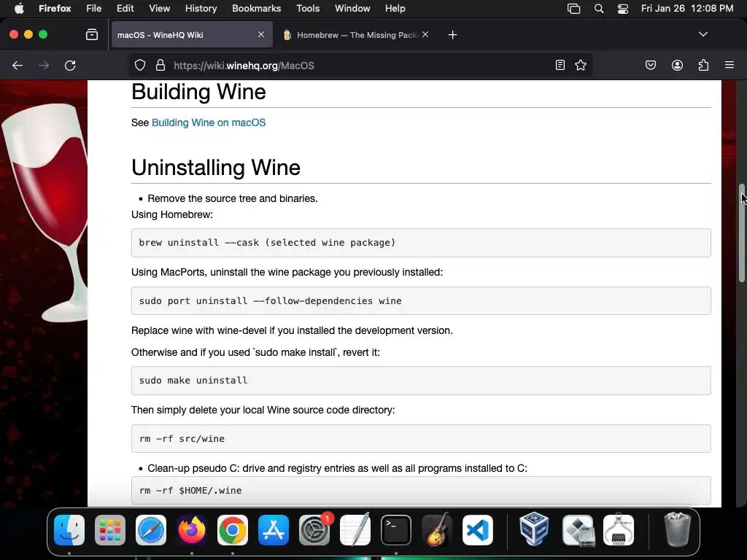
Task: Click Firefox icon in the Dock
Action: (x=192, y=530)
